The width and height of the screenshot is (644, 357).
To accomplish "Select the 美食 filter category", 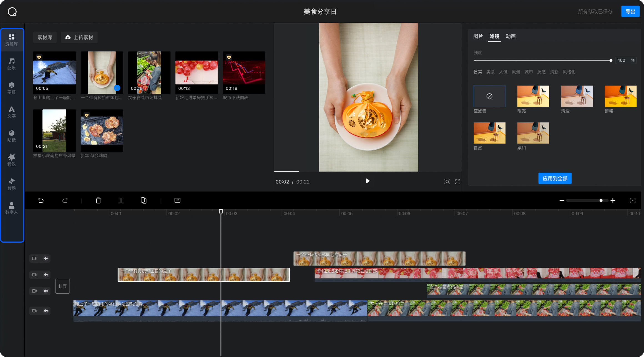I will pos(490,72).
